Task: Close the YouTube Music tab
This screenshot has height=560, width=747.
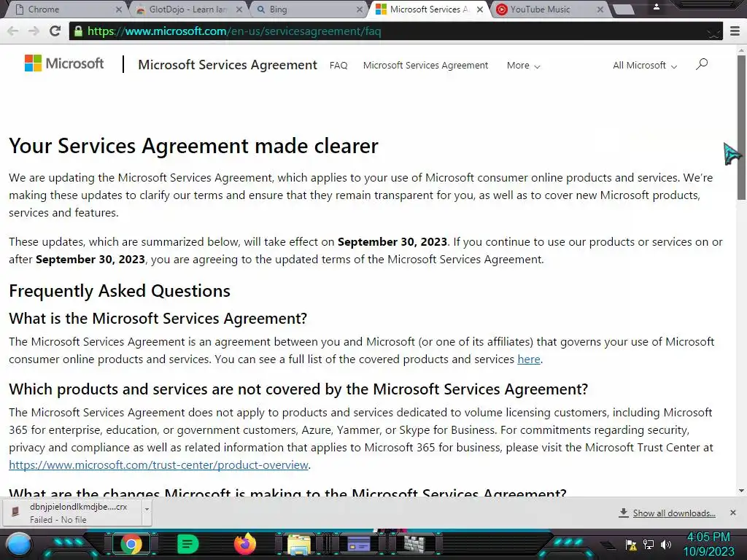Action: click(x=600, y=9)
